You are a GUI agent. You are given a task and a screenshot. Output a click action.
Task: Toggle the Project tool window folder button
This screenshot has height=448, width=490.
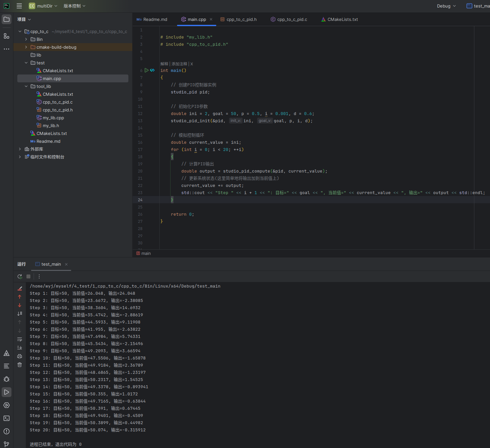coord(7,19)
